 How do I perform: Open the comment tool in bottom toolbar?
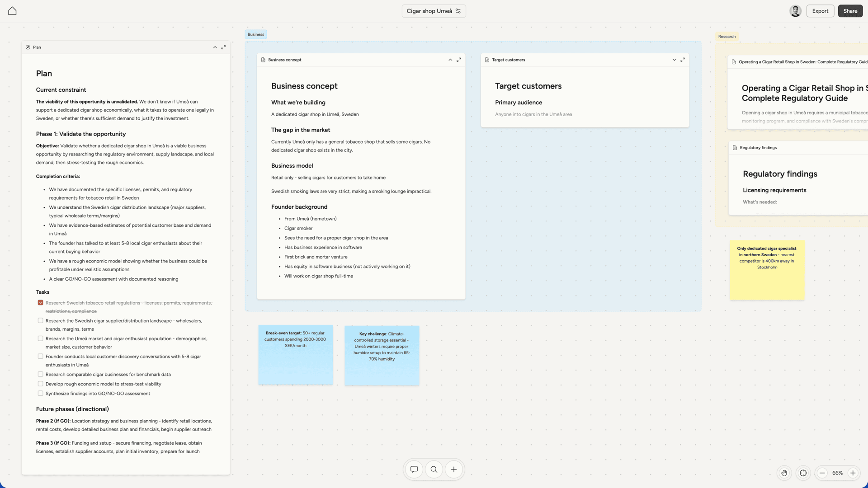click(x=414, y=469)
